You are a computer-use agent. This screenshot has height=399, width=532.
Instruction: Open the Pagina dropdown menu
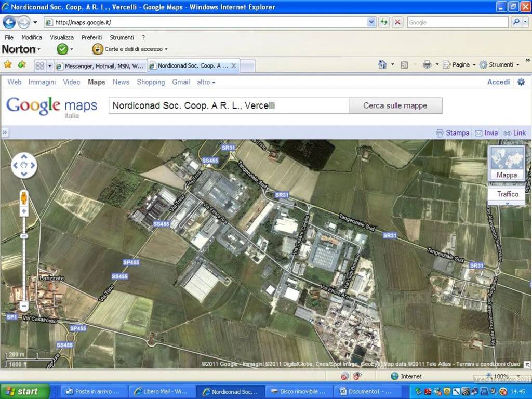[459, 64]
